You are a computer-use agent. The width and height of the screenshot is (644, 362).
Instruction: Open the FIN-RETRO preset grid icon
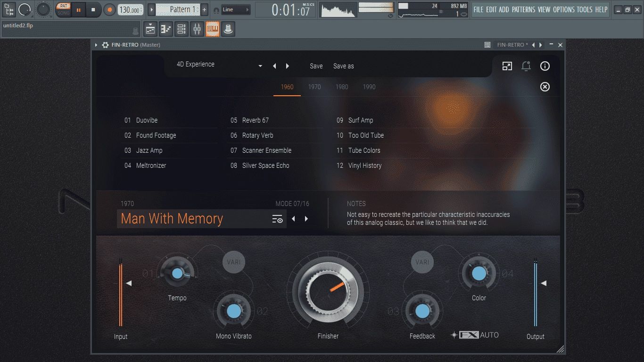[487, 45]
